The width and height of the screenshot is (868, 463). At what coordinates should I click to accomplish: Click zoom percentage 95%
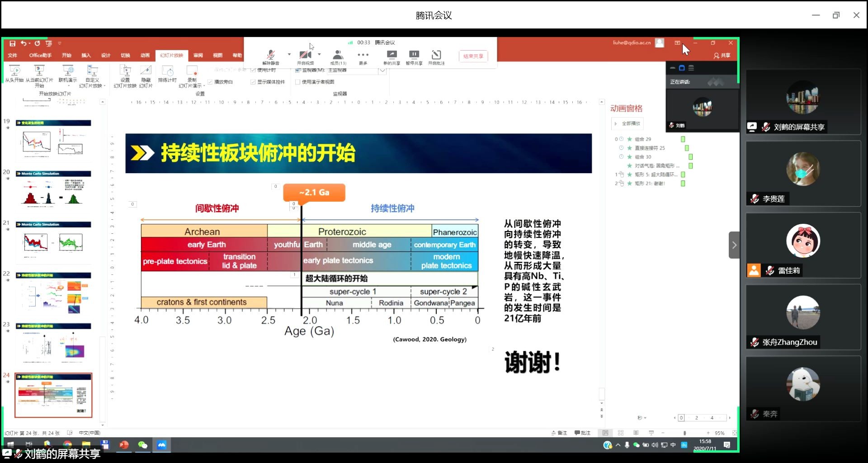click(x=720, y=433)
